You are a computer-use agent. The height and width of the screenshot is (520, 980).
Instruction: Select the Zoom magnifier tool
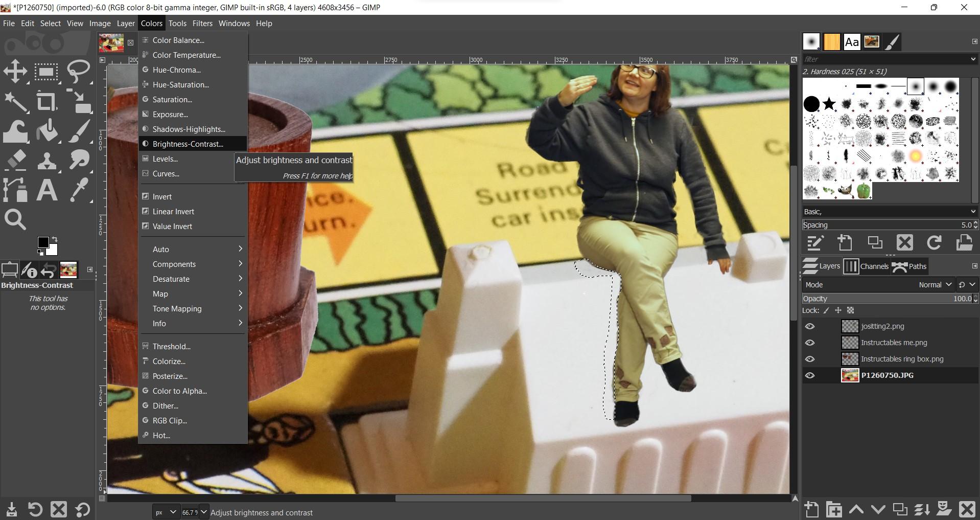point(15,220)
